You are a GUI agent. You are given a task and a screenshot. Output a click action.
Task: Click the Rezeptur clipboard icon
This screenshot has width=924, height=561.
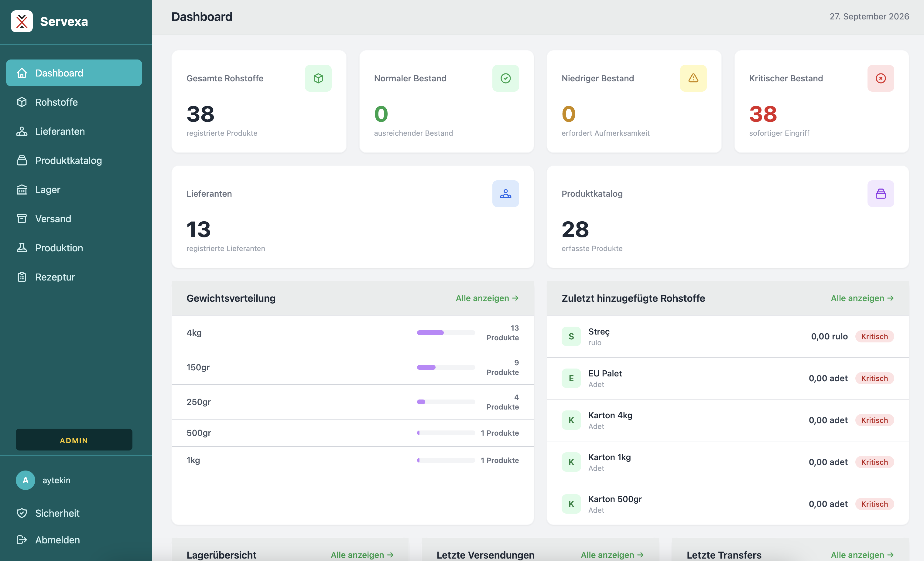pos(22,277)
